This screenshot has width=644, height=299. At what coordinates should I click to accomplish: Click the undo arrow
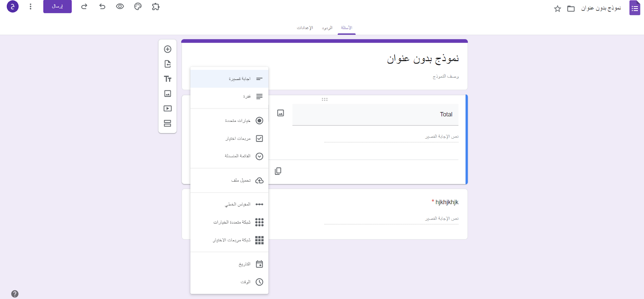[x=102, y=6]
